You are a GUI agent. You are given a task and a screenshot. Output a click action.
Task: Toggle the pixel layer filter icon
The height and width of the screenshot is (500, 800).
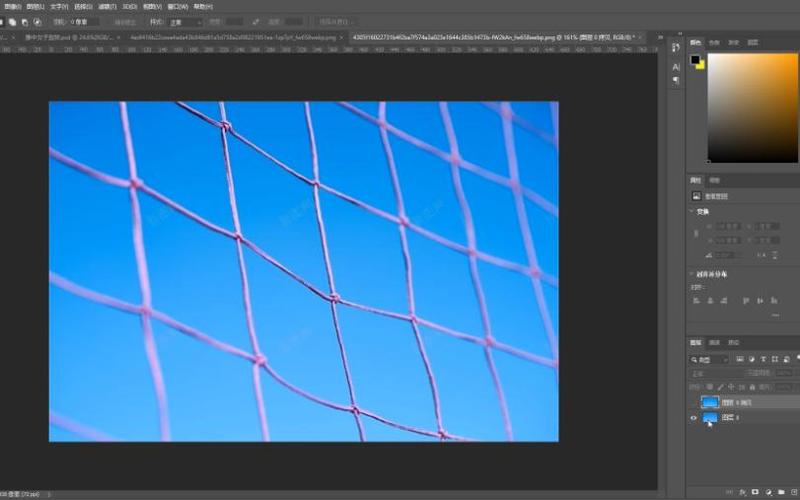click(x=740, y=360)
